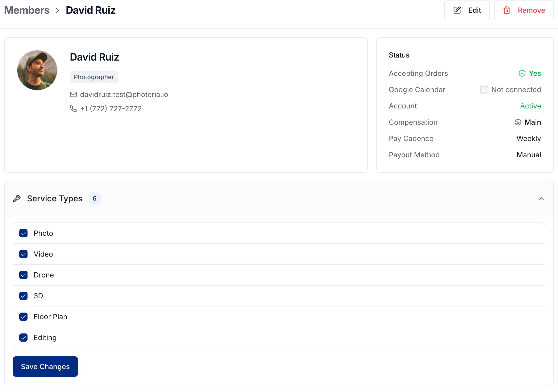Click the email envelope icon

[x=73, y=94]
